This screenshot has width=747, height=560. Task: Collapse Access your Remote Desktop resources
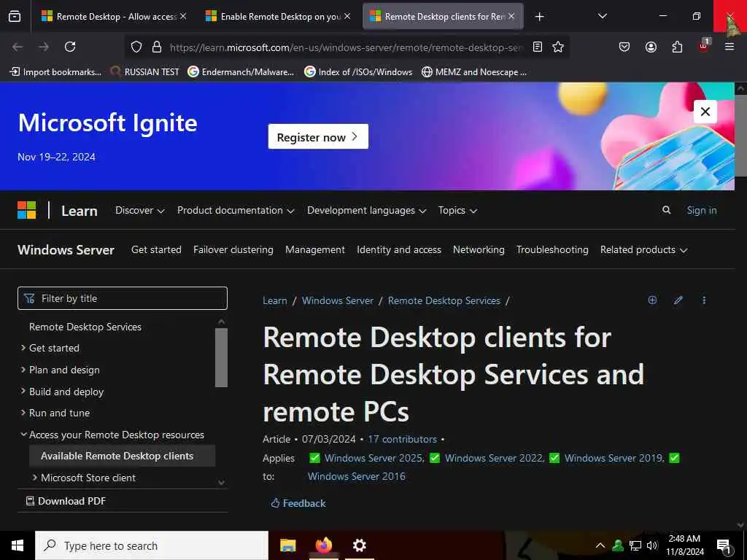pos(23,435)
